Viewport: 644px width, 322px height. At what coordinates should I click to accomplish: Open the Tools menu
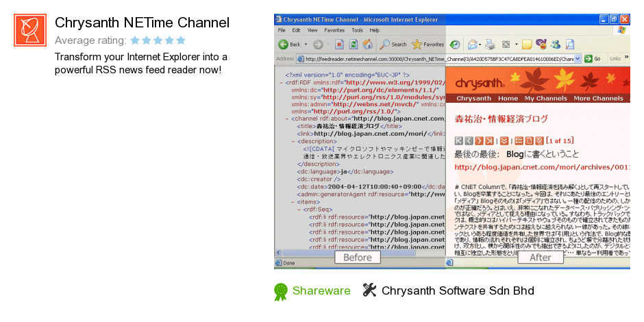(358, 30)
